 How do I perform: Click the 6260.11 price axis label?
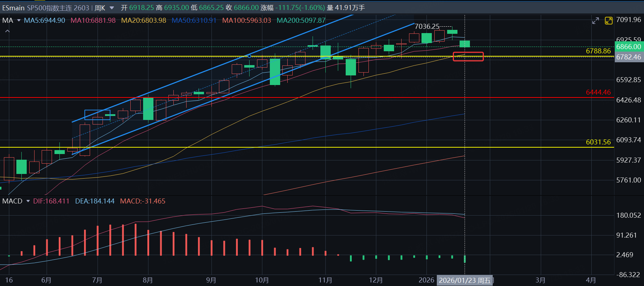[x=629, y=120]
